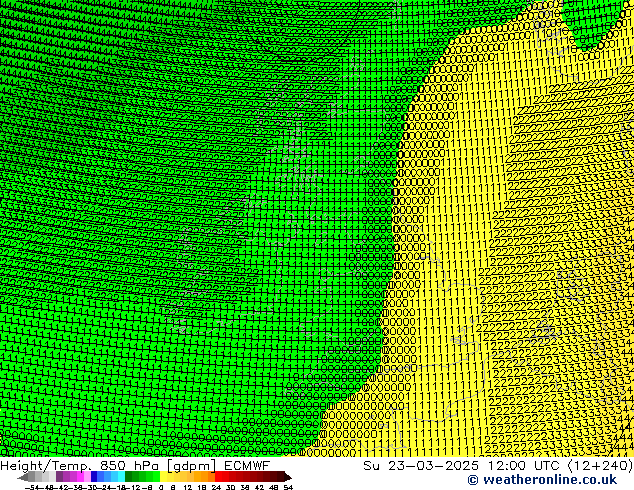Viewport: 634px width, 490px height.
Task: Click the dark right arrow of the color scale
Action: click(288, 477)
